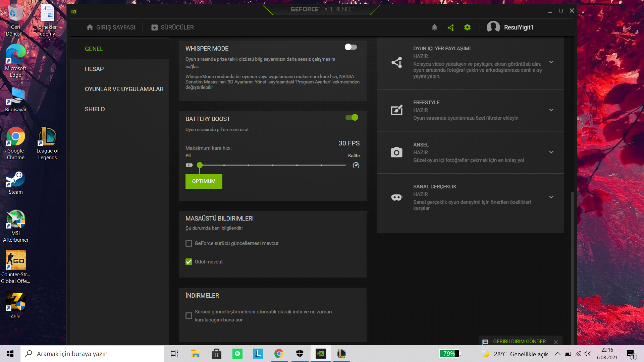
Task: Turn off the Battery Boost toggle
Action: coord(352,117)
